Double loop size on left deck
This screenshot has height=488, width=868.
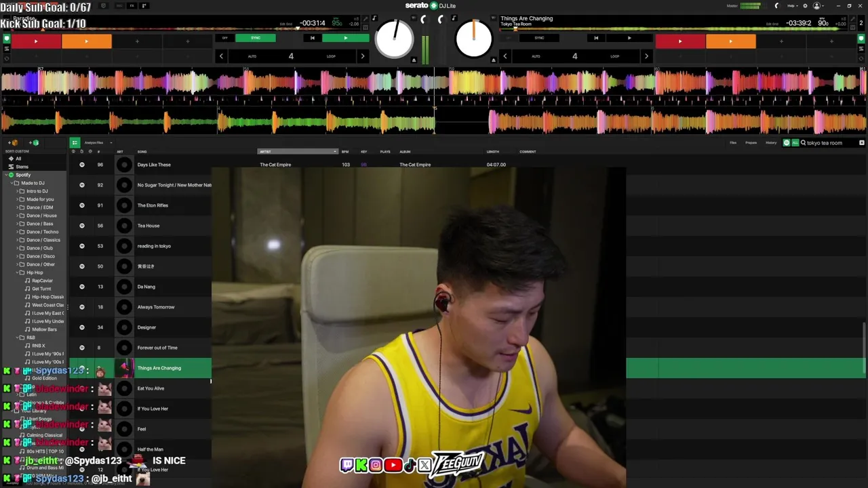tap(362, 56)
